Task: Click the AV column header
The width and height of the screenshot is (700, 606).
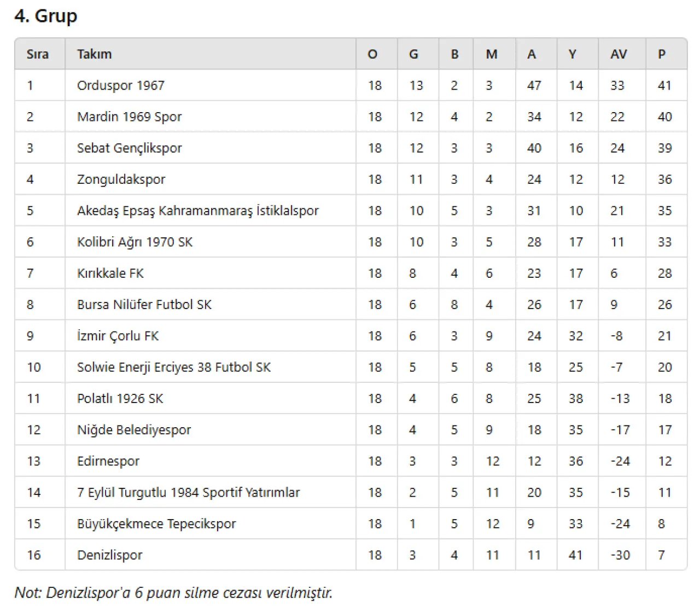Action: 619,54
